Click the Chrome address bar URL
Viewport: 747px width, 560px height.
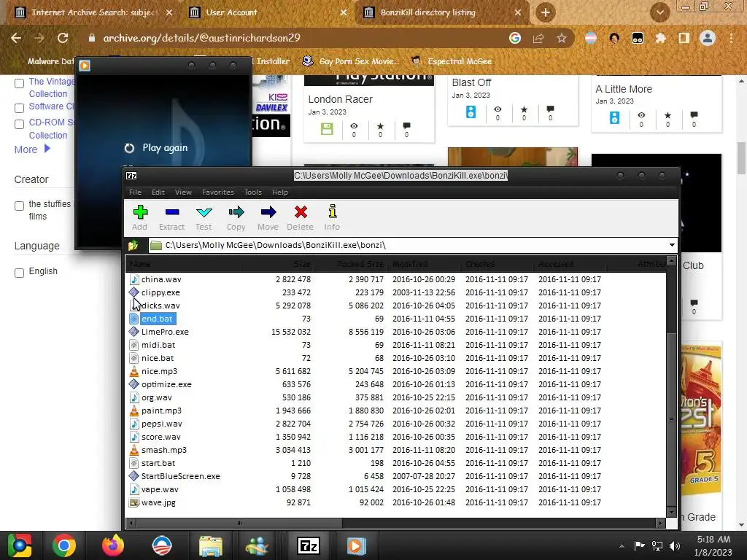click(201, 38)
